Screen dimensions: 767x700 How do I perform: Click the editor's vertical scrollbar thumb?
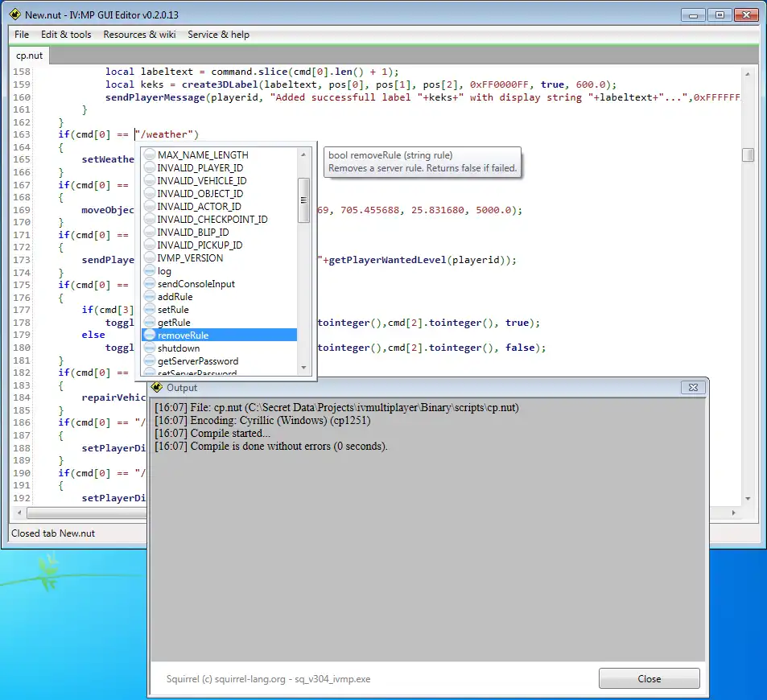pyautogui.click(x=748, y=154)
